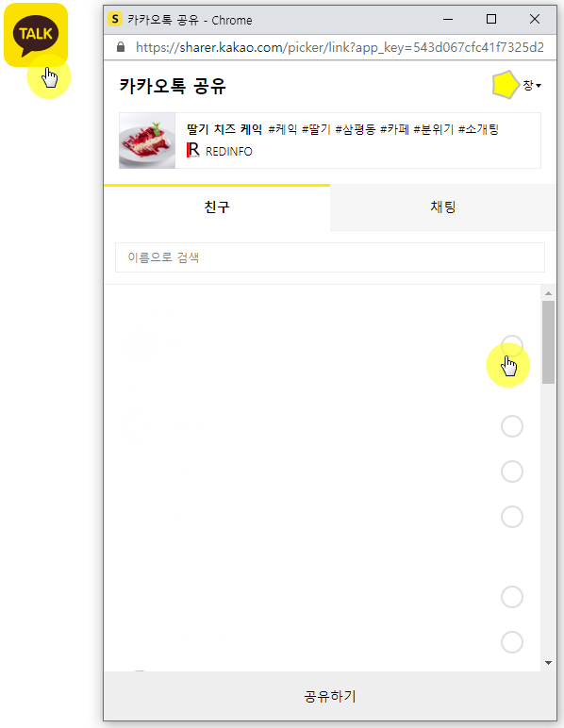Click the 공유하기 share button
Screen dimensions: 564x728
(330, 696)
